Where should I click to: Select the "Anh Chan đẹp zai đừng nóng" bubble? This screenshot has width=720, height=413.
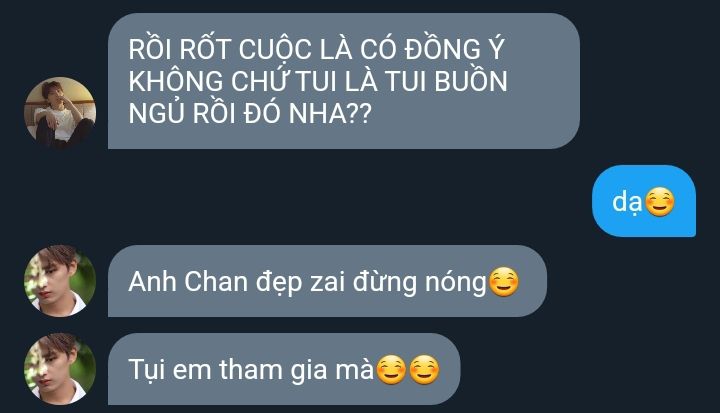[327, 281]
